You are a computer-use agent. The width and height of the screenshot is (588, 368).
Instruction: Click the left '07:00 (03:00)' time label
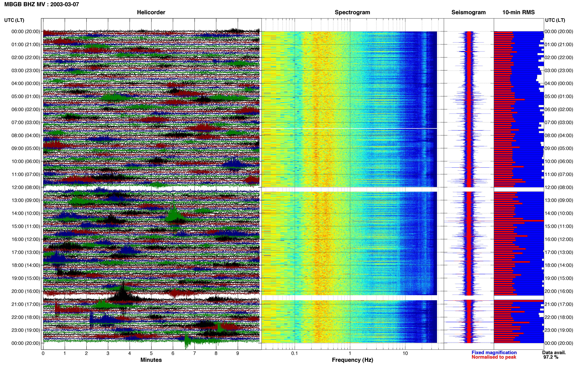pos(26,122)
